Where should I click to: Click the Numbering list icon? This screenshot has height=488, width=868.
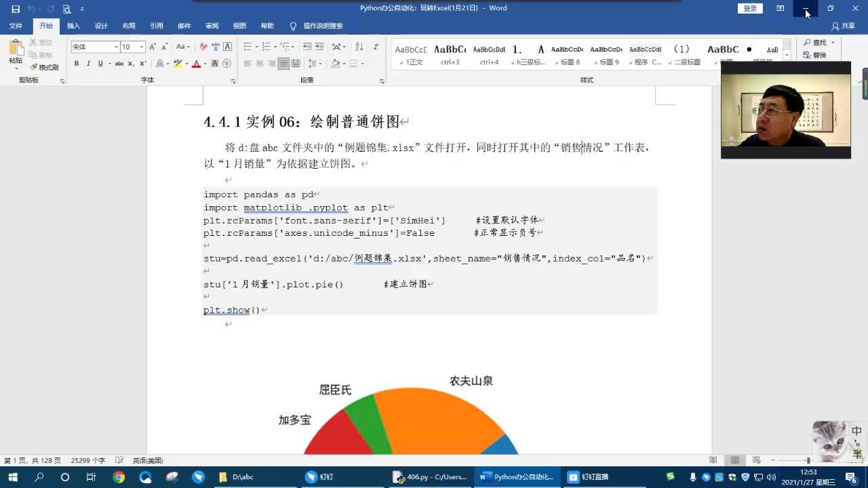(267, 47)
